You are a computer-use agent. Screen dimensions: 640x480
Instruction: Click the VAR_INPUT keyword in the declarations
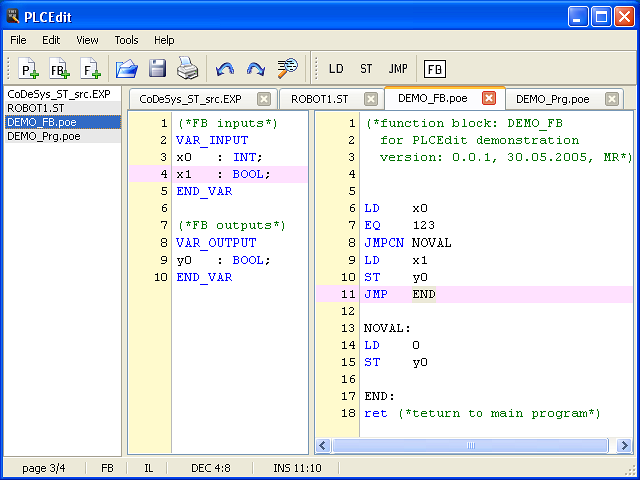click(x=212, y=140)
